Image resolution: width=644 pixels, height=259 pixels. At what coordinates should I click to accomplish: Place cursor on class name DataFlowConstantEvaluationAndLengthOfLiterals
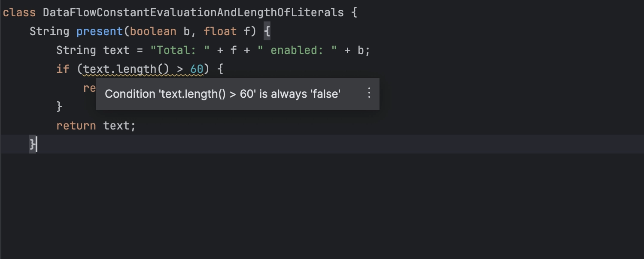pyautogui.click(x=193, y=12)
